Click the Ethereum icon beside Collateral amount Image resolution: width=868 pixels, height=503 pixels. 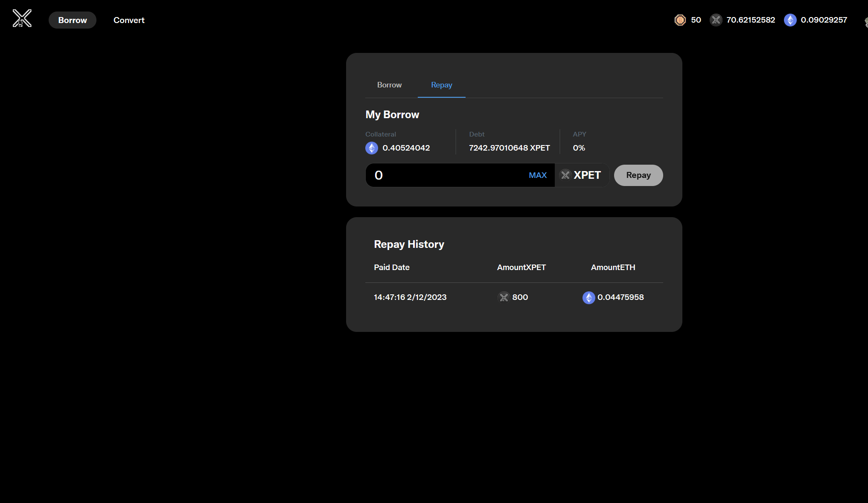pos(372,148)
